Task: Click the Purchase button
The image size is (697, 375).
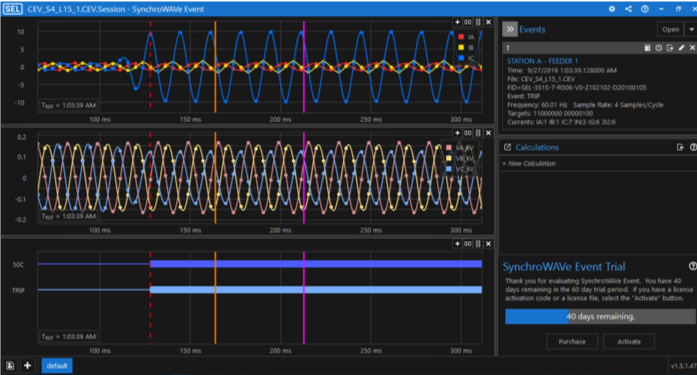Action: pos(572,342)
